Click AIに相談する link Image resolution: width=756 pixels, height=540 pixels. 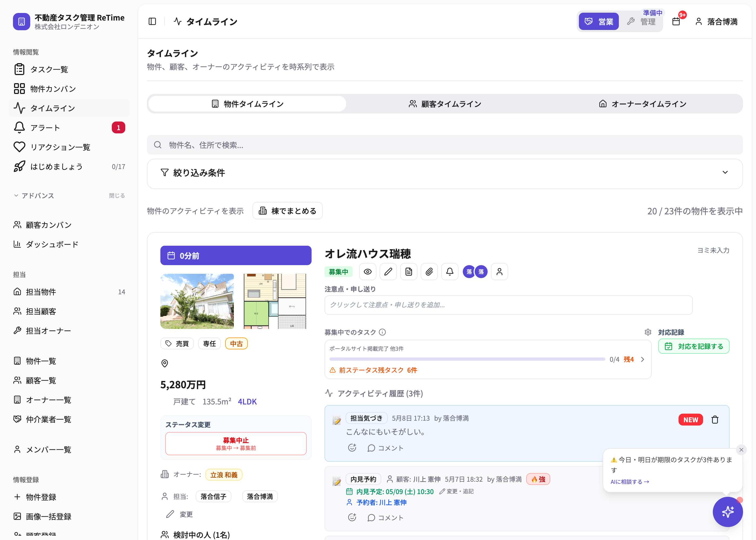[630, 481]
